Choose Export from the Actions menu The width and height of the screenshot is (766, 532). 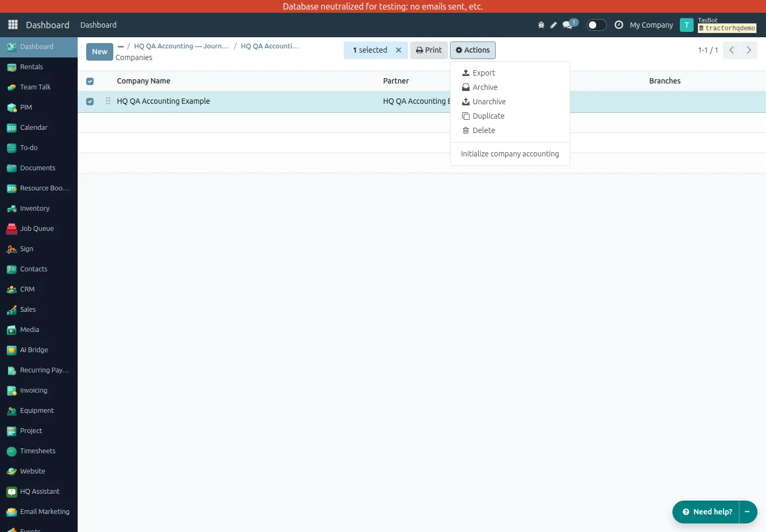510,73
